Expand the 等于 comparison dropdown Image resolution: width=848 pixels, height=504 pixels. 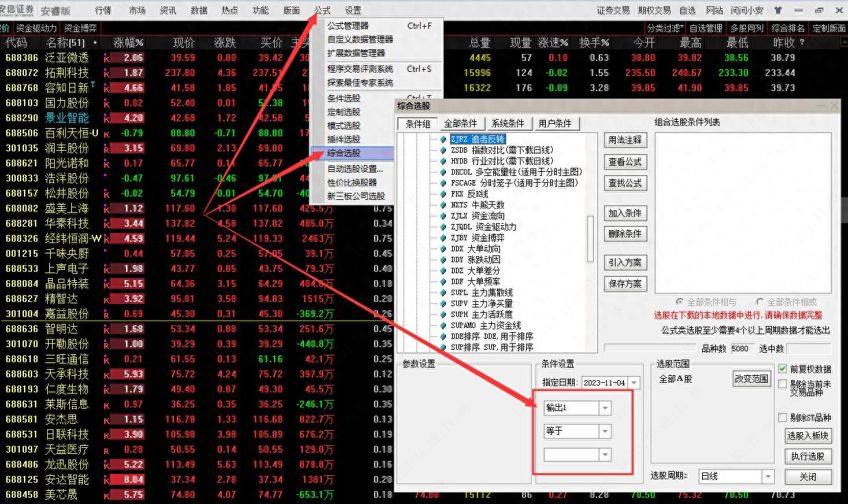604,431
